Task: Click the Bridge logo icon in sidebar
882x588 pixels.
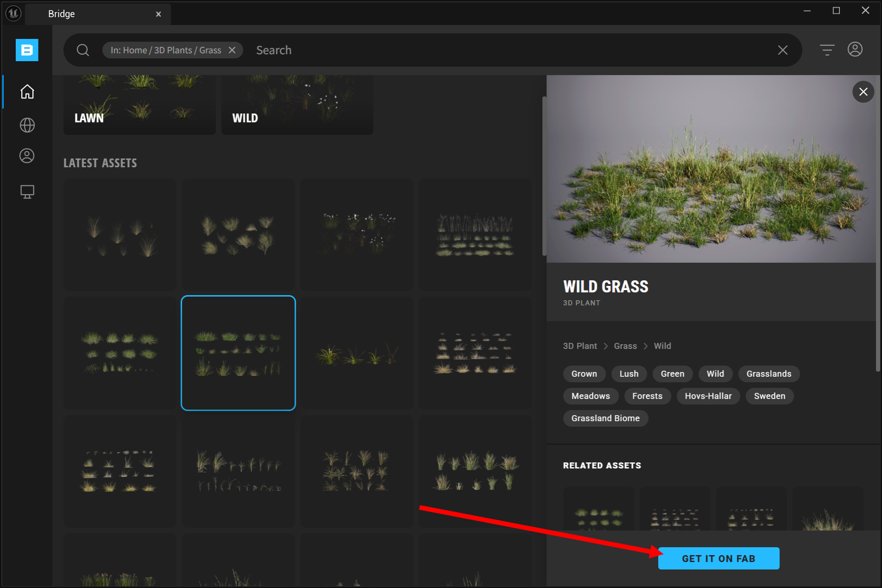Action: click(x=27, y=50)
